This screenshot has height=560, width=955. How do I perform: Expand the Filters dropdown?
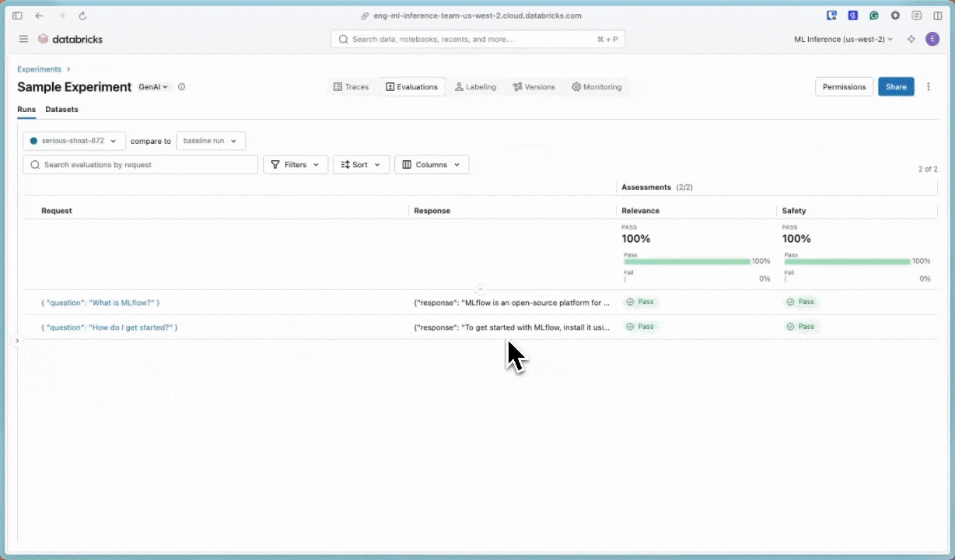click(296, 165)
